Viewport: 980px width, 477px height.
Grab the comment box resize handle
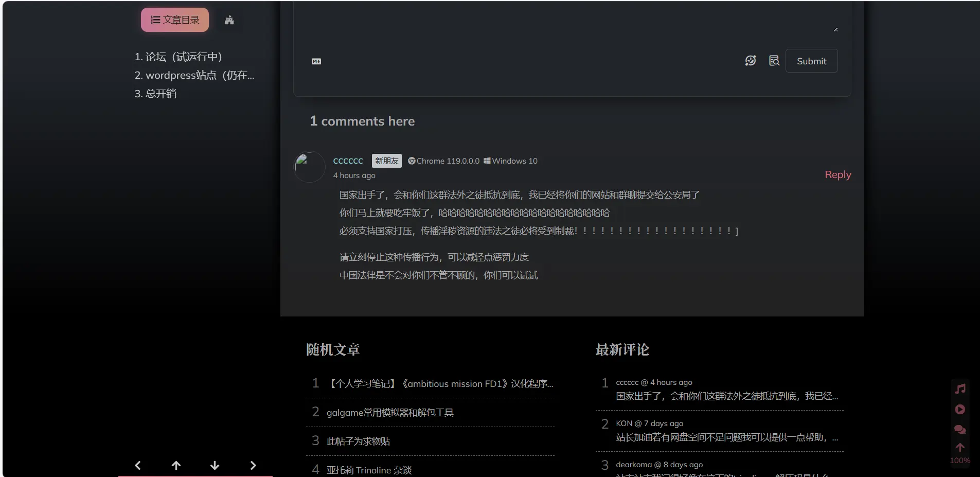pyautogui.click(x=836, y=29)
